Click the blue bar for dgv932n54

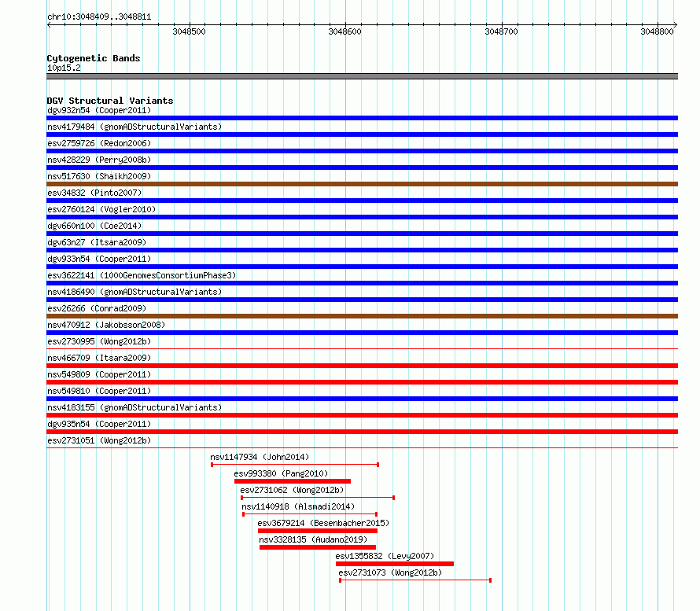click(x=362, y=118)
